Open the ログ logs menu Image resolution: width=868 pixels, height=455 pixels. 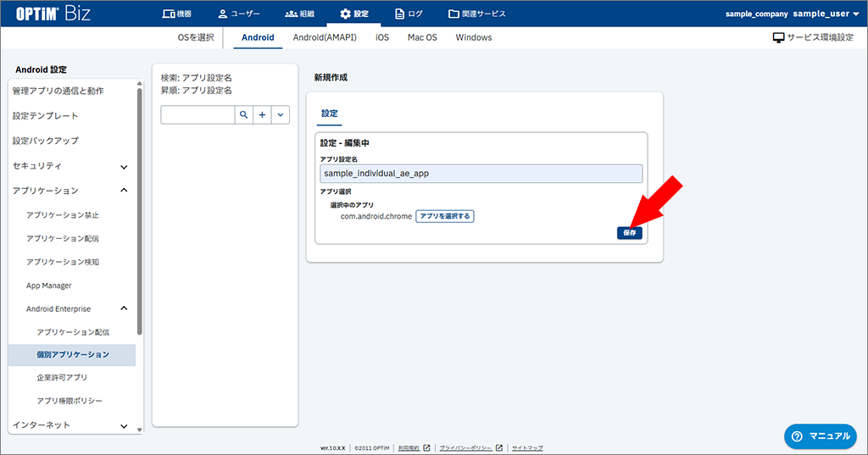409,14
